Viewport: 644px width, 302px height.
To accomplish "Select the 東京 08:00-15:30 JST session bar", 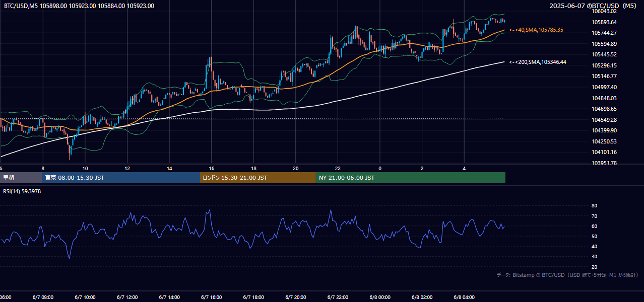I will 121,178.
